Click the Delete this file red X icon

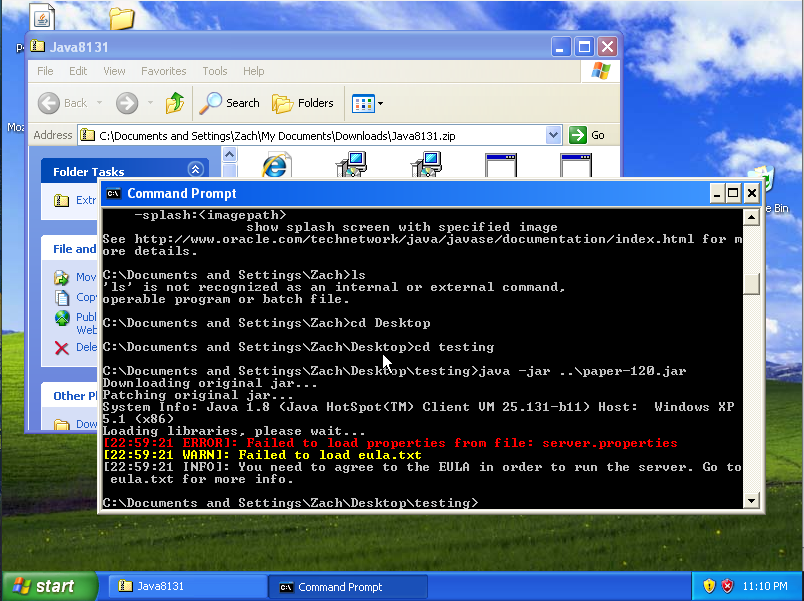[62, 348]
